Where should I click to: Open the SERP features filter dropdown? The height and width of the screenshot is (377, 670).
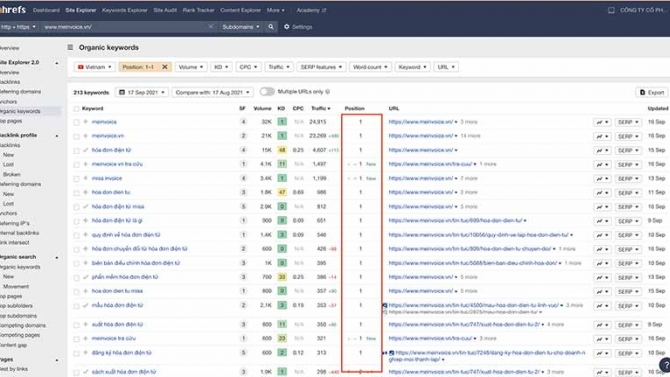[x=321, y=67]
